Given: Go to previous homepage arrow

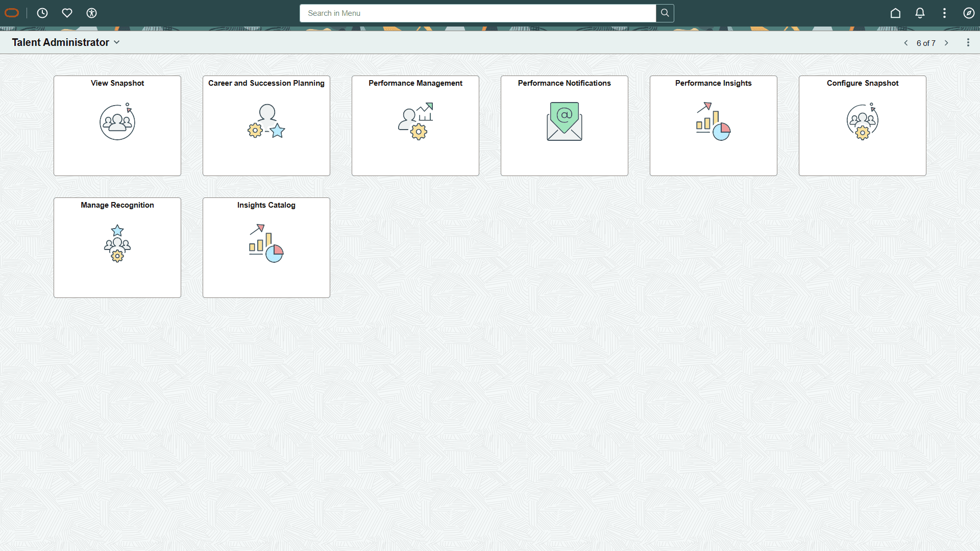Looking at the screenshot, I should (x=906, y=43).
